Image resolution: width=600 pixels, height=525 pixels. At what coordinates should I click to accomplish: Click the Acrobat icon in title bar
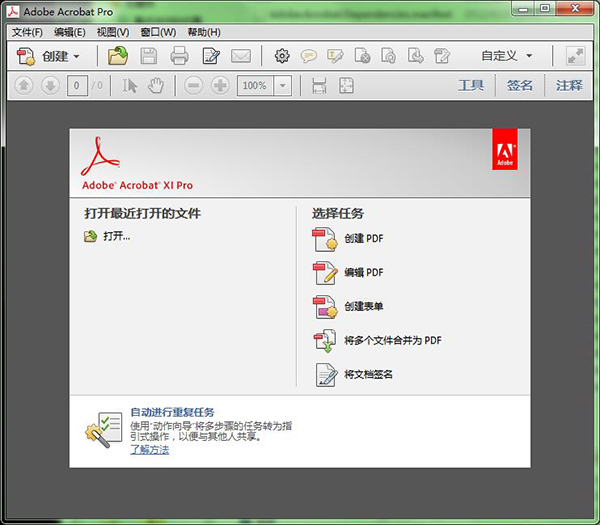click(13, 11)
